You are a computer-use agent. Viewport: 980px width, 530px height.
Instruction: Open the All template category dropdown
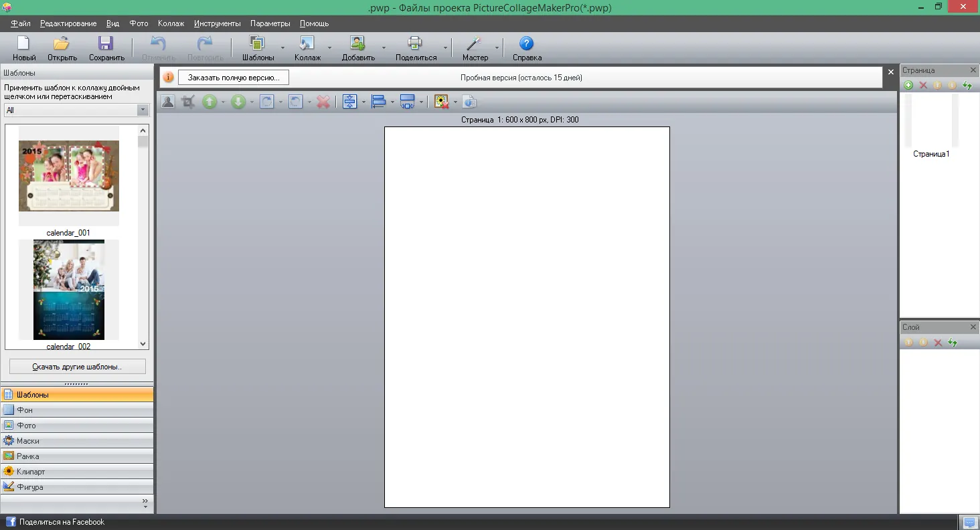coord(76,110)
